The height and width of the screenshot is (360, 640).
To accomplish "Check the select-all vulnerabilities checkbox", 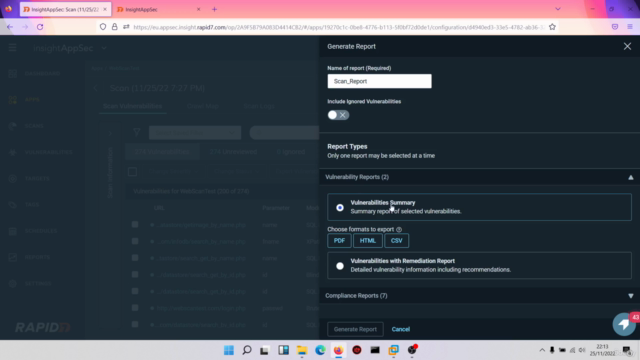I will (x=132, y=172).
